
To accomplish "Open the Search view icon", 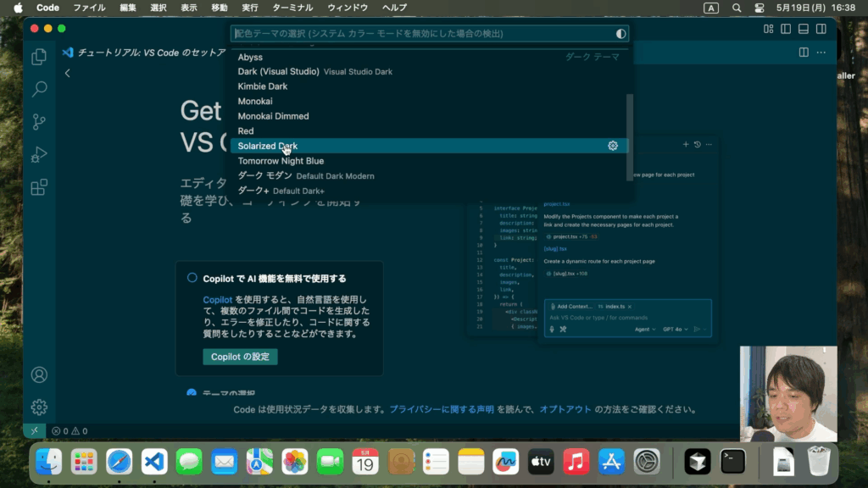I will 39,89.
